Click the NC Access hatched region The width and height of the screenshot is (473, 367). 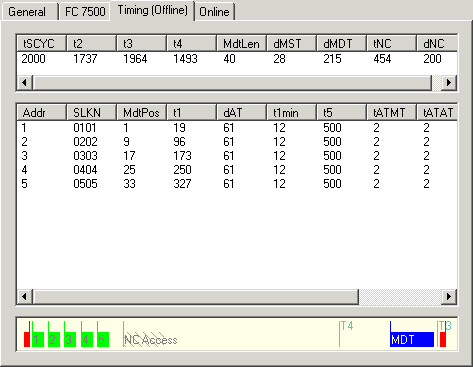pyautogui.click(x=150, y=340)
